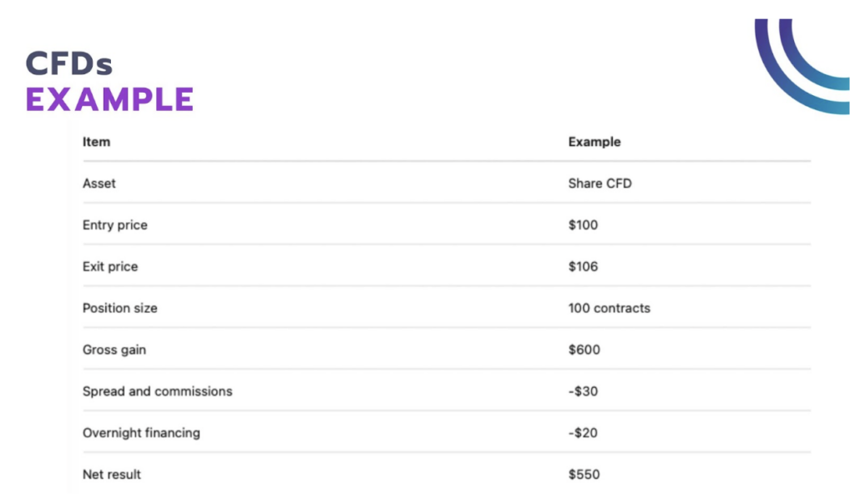Viewport: 855px width, 504px height.
Task: Click the $600 gross gain amount
Action: pyautogui.click(x=582, y=350)
